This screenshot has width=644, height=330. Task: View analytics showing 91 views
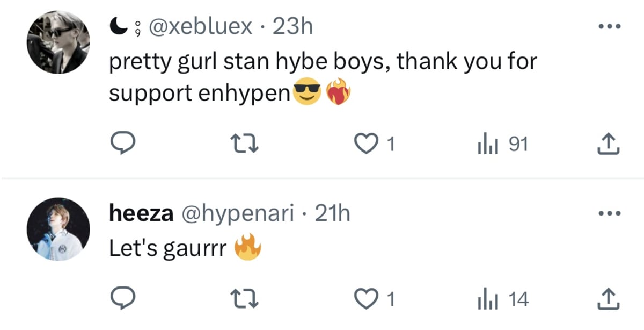[x=502, y=144]
